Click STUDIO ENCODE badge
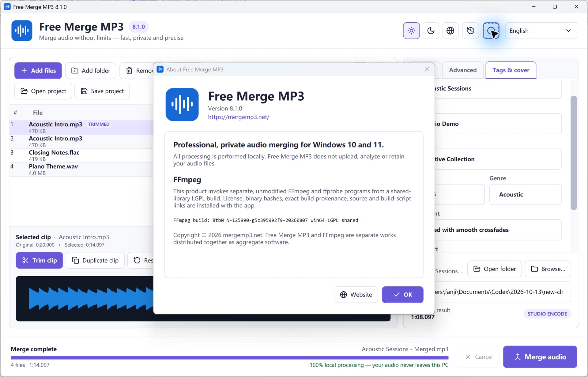 (547, 314)
